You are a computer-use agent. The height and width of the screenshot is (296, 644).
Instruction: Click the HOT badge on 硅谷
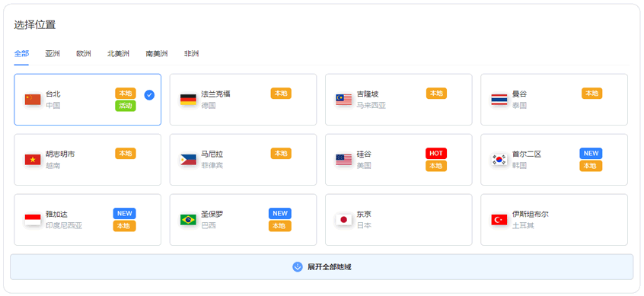tap(435, 153)
